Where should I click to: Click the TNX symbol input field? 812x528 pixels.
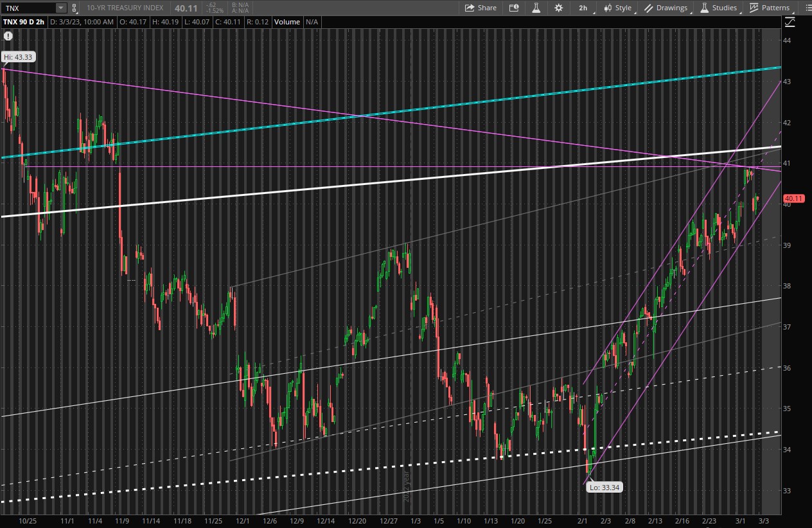coord(29,8)
